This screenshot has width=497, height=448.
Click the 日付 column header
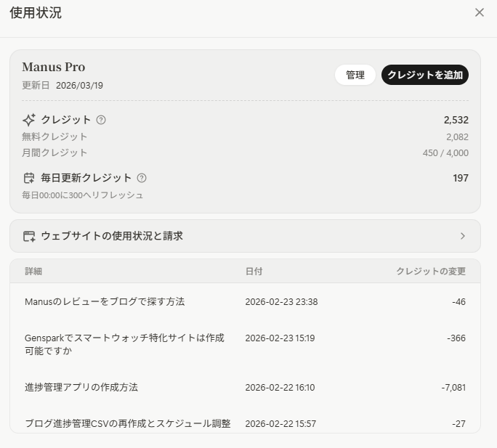click(254, 271)
